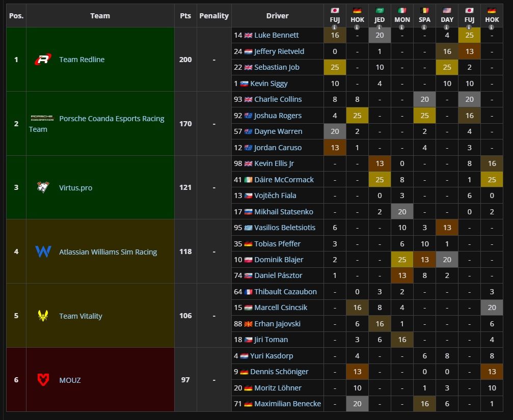Click the Slovenian flag beside Kevin Siggy
The width and height of the screenshot is (513, 420).
point(244,83)
